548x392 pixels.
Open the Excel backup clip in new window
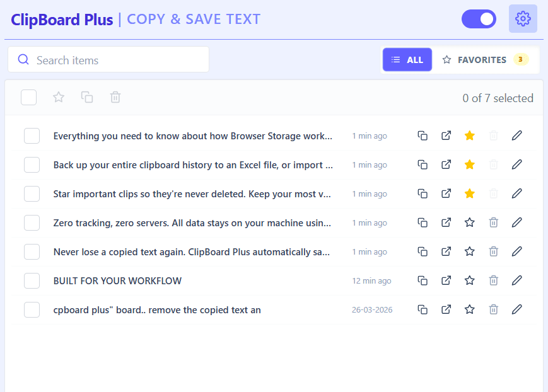446,164
